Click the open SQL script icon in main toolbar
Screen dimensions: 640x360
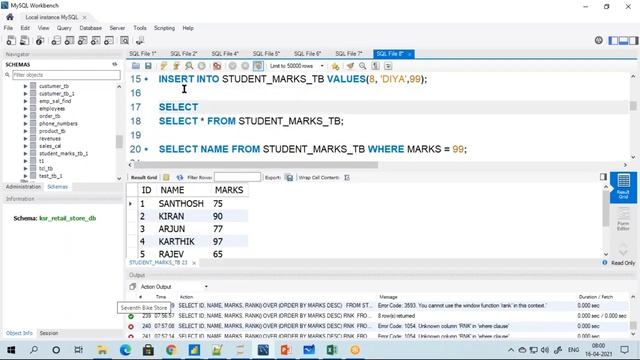coord(24,40)
